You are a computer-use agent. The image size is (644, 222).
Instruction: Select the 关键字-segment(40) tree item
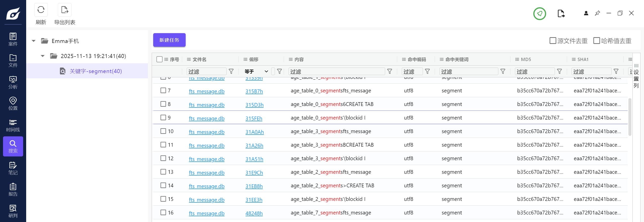96,71
